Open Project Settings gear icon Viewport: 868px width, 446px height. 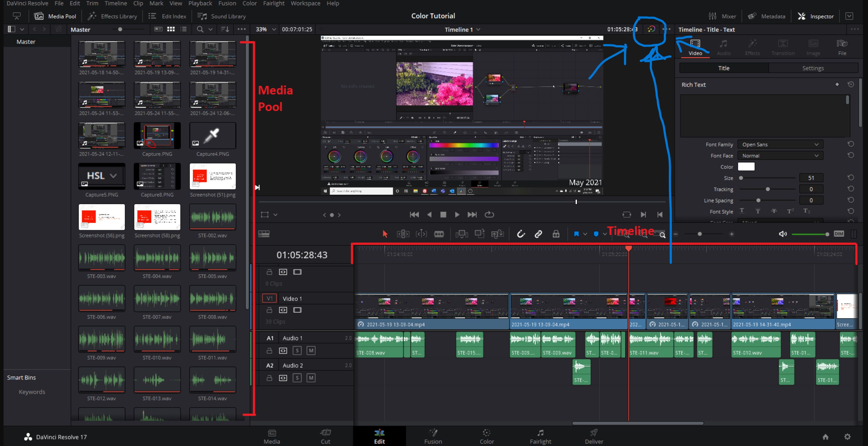coord(847,437)
